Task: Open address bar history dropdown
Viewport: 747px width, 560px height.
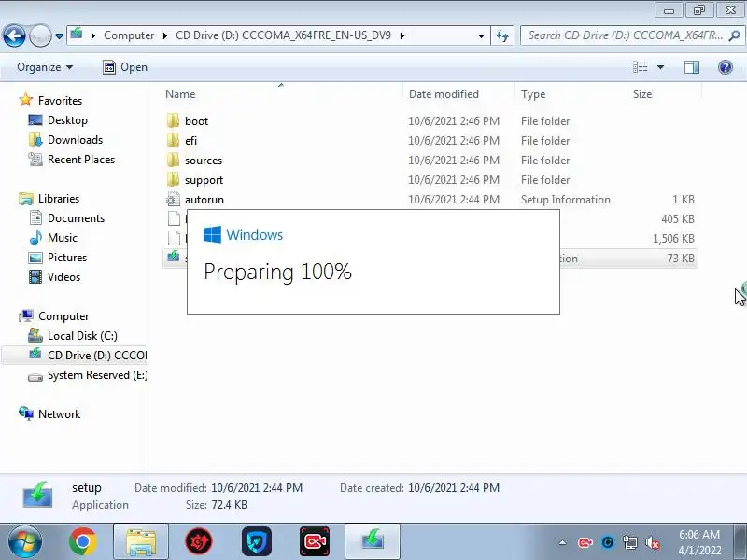Action: pyautogui.click(x=481, y=35)
